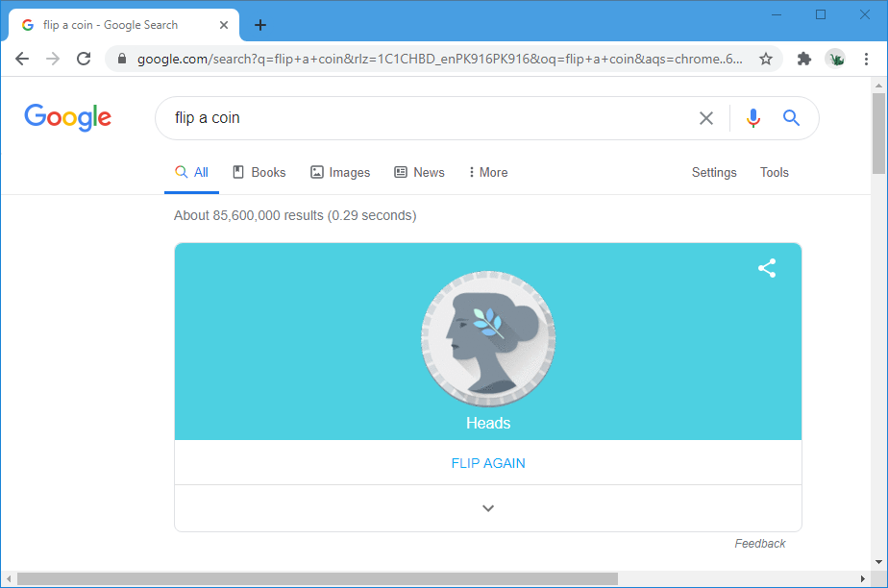Switch to the News tab

pyautogui.click(x=419, y=173)
